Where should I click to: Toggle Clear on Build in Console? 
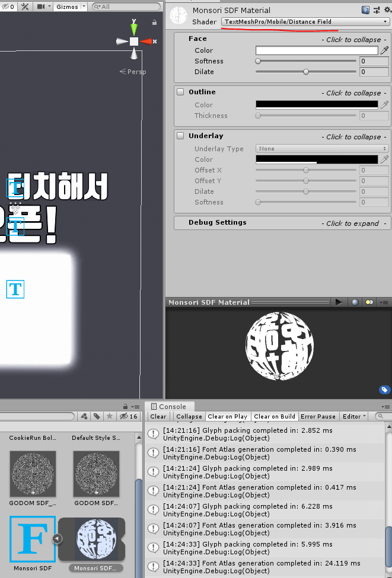(275, 416)
